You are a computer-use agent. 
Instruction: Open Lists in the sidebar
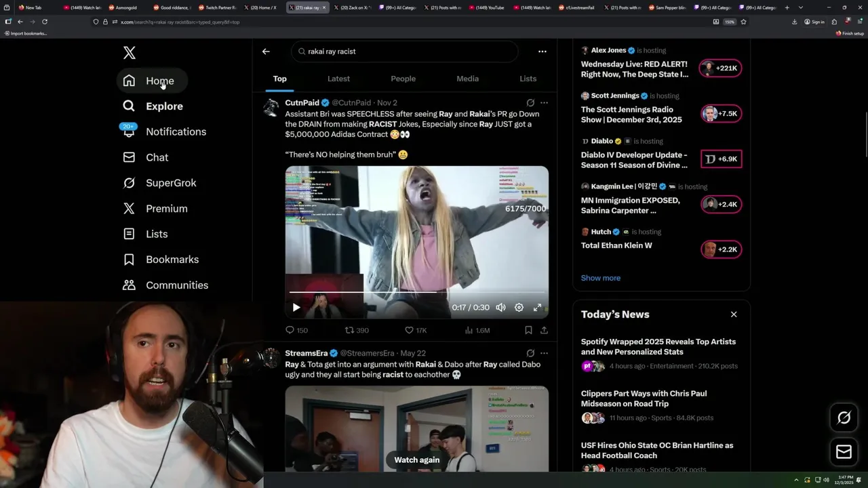pos(145,234)
